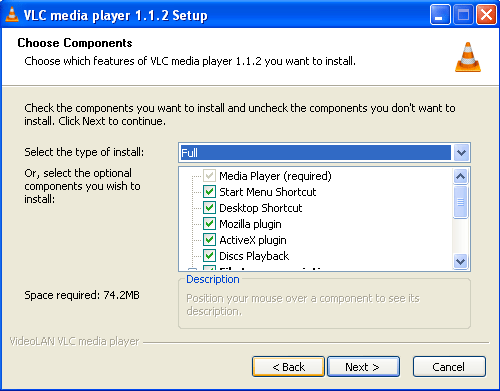This screenshot has height=391, width=500.
Task: Uncheck the Discs Playback component
Action: [209, 256]
